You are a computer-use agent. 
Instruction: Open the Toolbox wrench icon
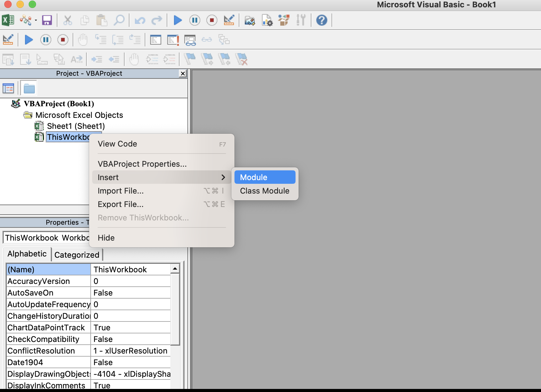(301, 20)
